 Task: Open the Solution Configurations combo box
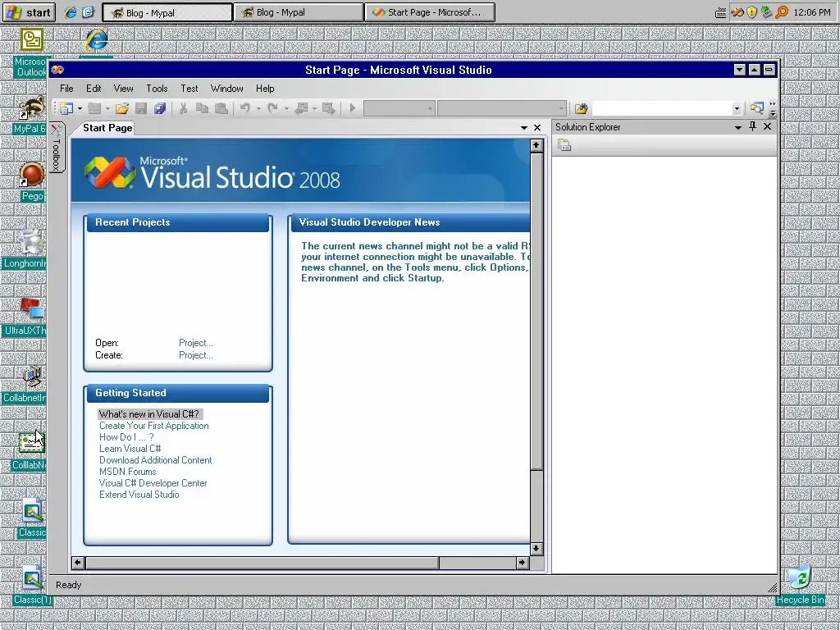click(399, 109)
